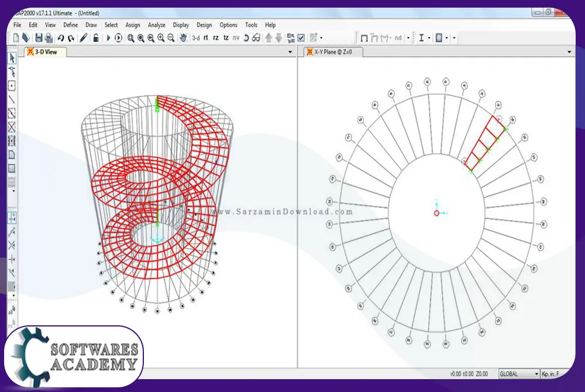
Task: Click the Object Shrink Toggle icon
Action: click(x=291, y=37)
